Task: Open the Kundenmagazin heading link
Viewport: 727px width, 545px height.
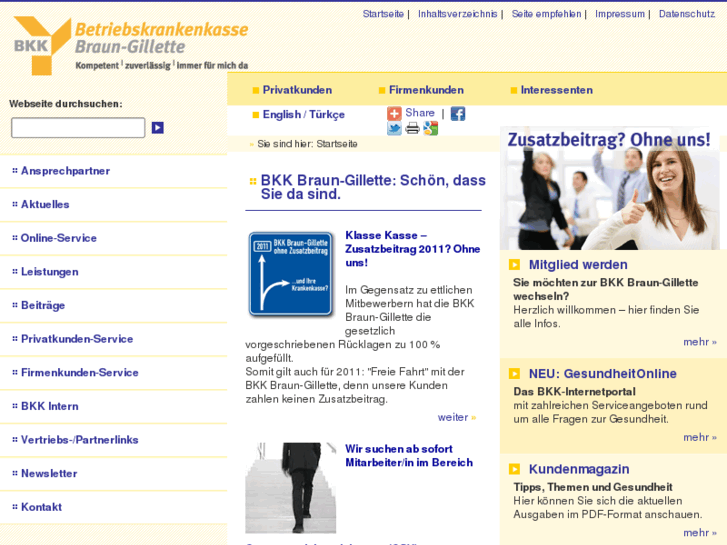Action: click(579, 469)
